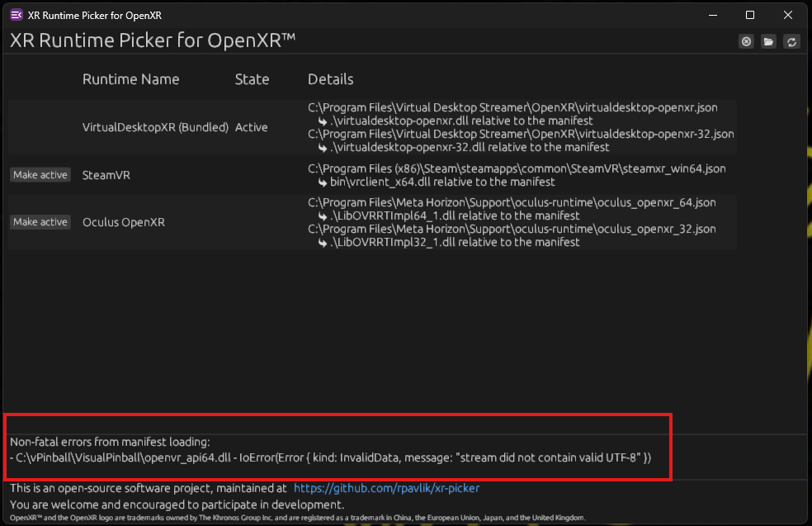Refresh the runtime list with the reload icon

click(791, 41)
